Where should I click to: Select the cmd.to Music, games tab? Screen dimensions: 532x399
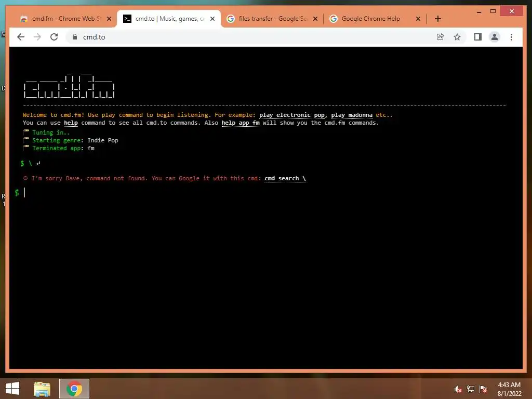tap(170, 19)
